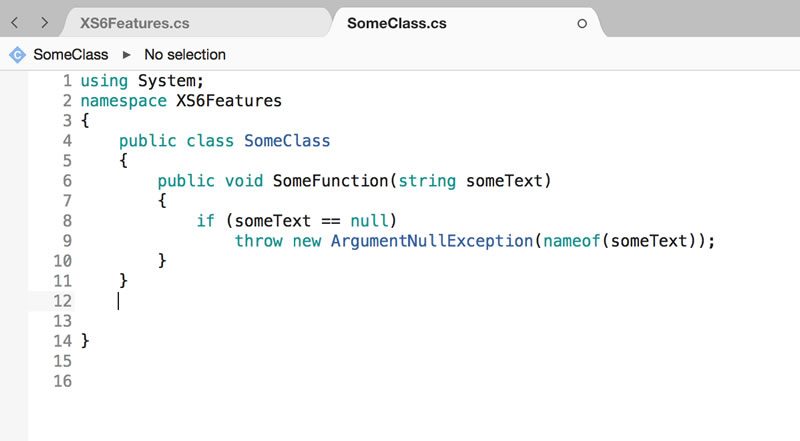Click line number 16 in the gutter
This screenshot has width=800, height=441.
pyautogui.click(x=63, y=381)
